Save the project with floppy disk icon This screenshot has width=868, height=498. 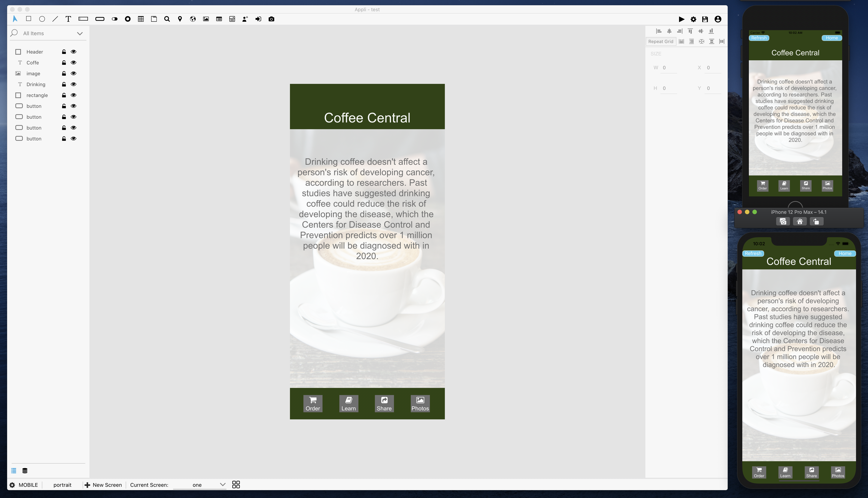pyautogui.click(x=705, y=19)
